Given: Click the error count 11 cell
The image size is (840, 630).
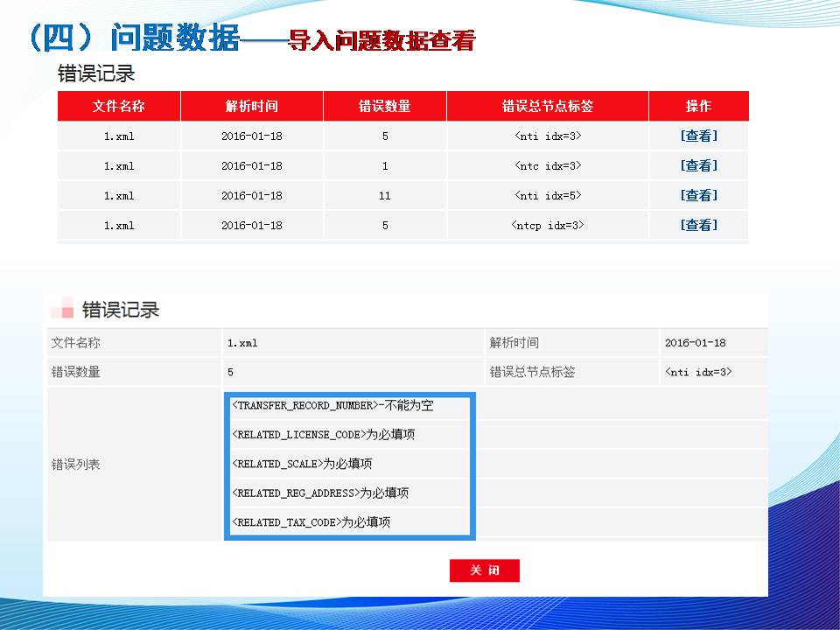Looking at the screenshot, I should pos(385,196).
